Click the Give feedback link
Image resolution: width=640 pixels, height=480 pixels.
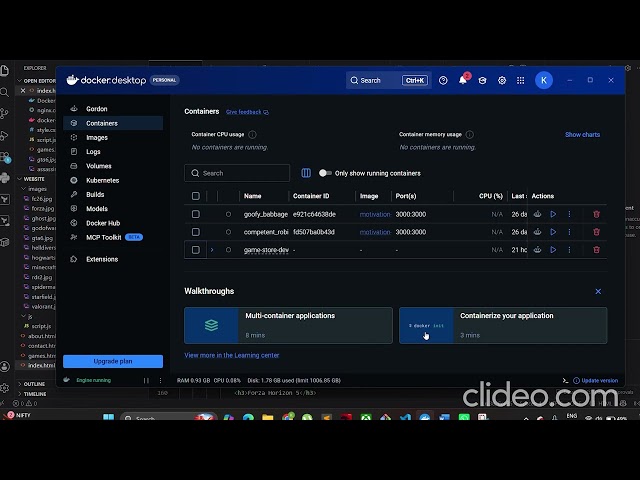point(247,112)
